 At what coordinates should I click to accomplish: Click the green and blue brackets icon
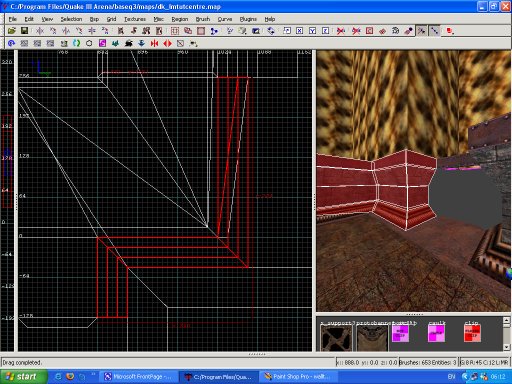tap(76, 43)
